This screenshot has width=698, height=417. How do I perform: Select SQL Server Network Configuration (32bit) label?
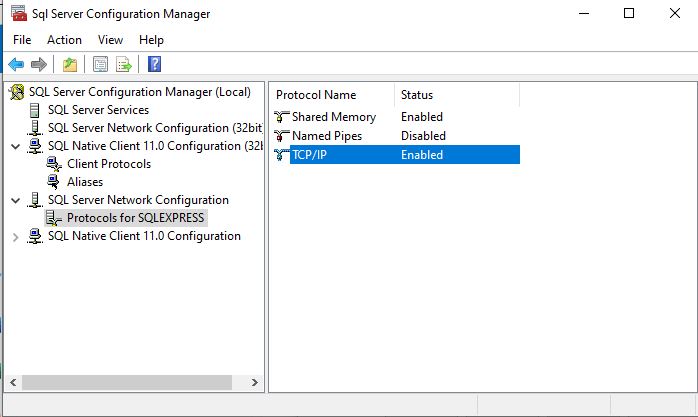point(155,128)
